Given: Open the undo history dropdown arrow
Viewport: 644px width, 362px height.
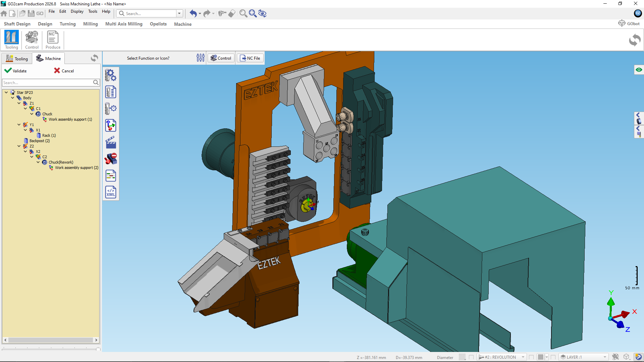Looking at the screenshot, I should [200, 14].
